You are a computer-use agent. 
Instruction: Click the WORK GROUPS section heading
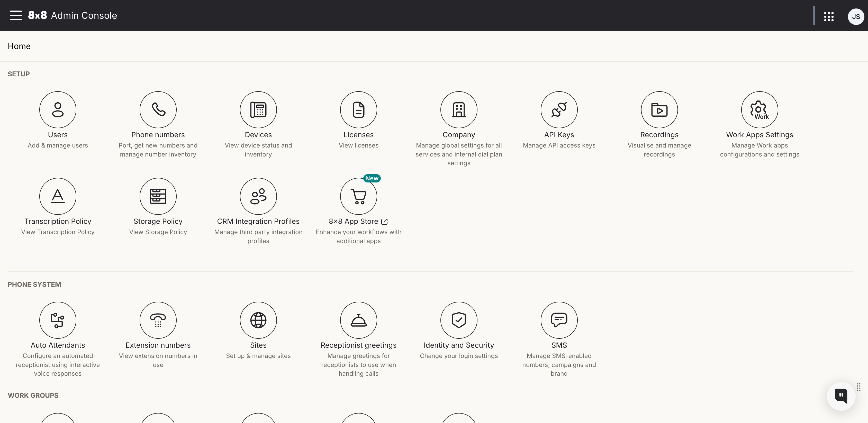tap(33, 396)
